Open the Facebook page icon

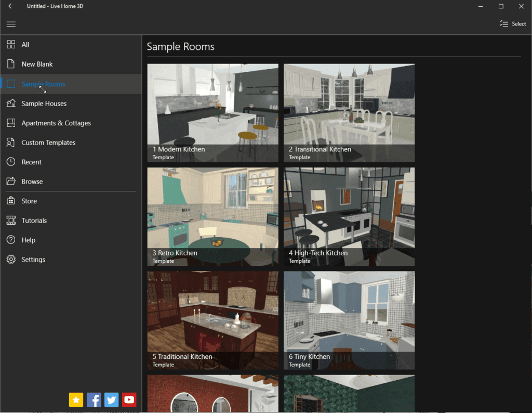[94, 400]
